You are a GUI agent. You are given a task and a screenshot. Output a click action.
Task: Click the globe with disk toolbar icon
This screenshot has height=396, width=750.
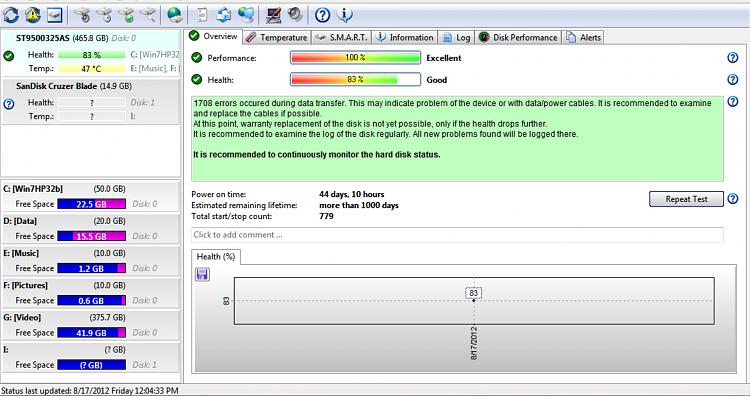(175, 15)
